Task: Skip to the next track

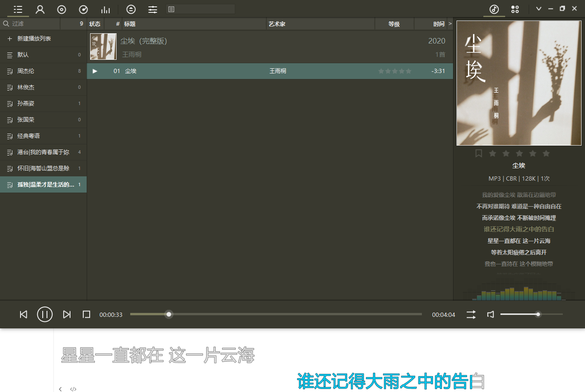Action: 67,315
